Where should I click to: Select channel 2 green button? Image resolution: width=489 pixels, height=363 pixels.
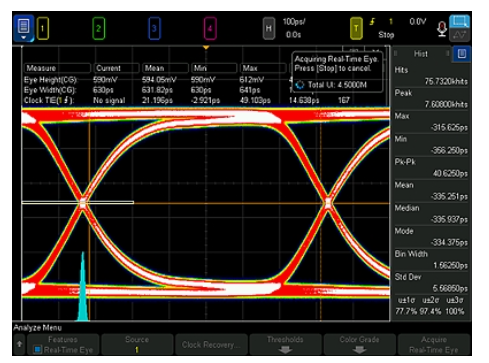(x=98, y=29)
